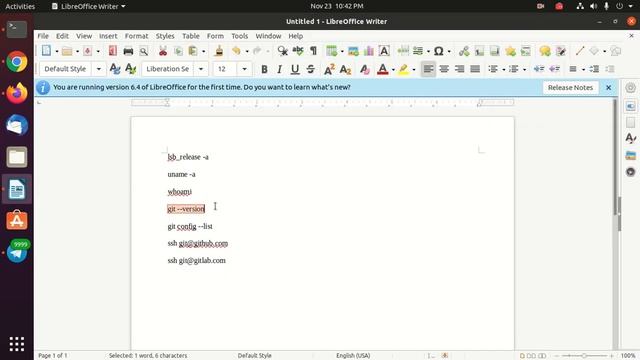The image size is (640, 360).
Task: Click the Paste clipboard icon
Action: pos(193,51)
